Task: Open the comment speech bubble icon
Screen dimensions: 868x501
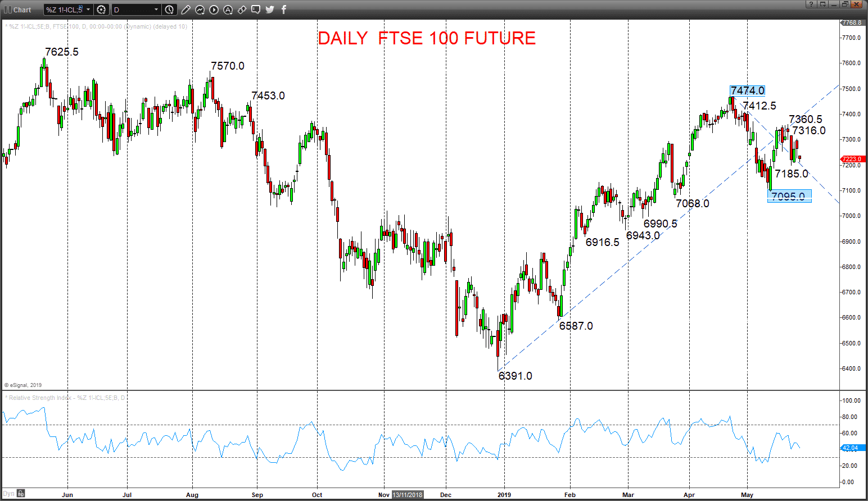Action: point(256,10)
